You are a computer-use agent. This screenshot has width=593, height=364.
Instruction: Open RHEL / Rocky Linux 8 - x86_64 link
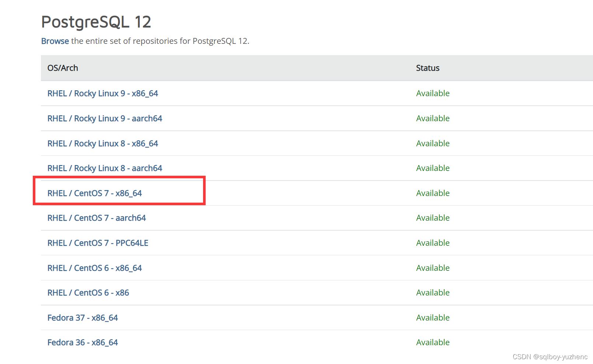pyautogui.click(x=102, y=144)
